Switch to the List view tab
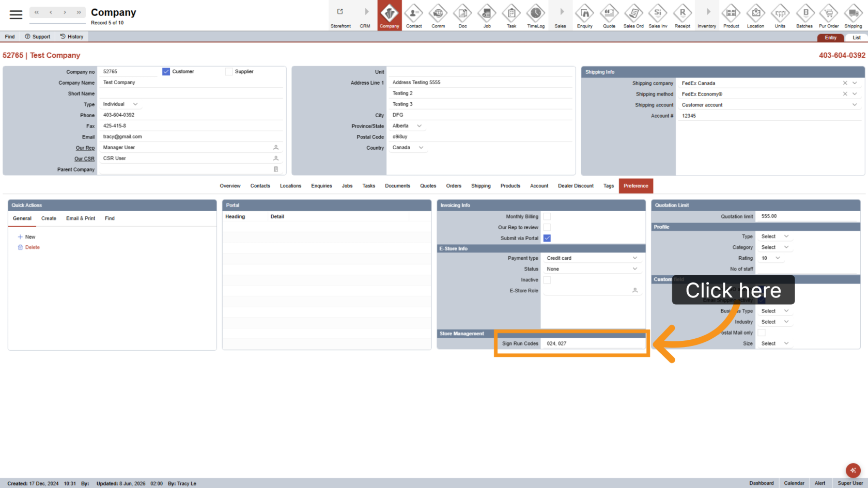Viewport: 868px width, 488px height. coord(856,38)
